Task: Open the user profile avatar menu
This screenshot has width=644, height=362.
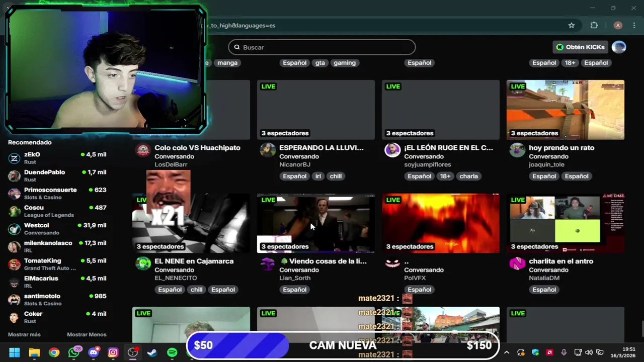Action: coord(619,47)
